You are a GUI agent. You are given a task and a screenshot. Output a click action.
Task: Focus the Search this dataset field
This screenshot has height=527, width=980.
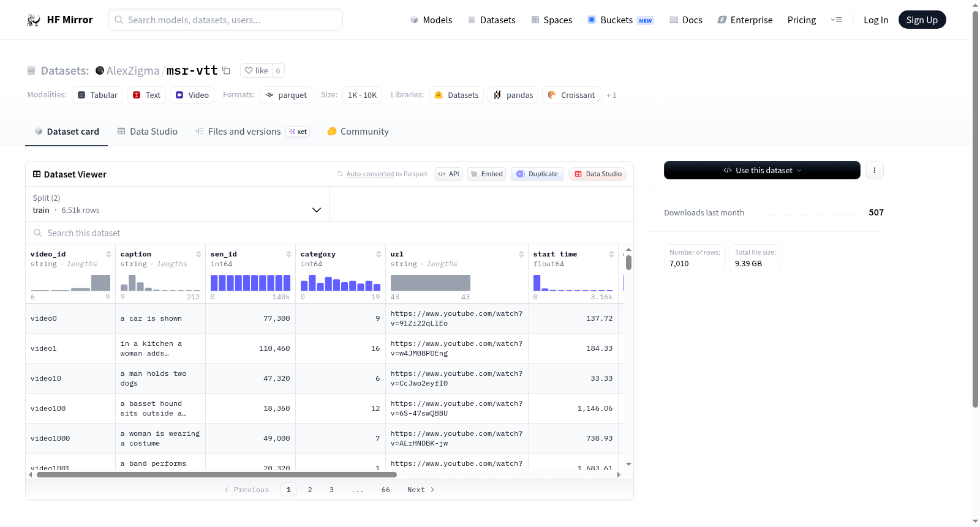click(330, 233)
